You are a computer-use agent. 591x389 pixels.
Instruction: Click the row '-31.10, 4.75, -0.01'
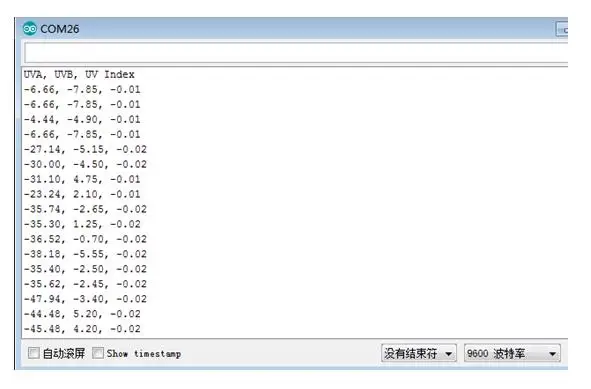pos(82,179)
